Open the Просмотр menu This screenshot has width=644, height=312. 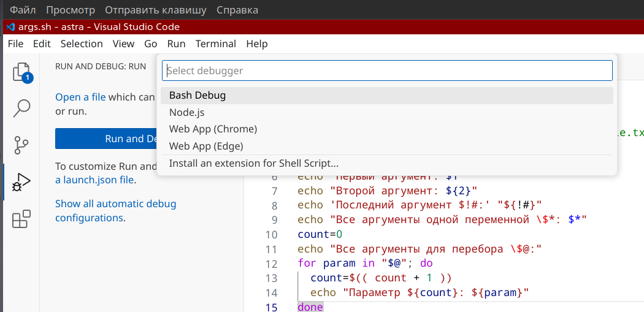pos(71,10)
